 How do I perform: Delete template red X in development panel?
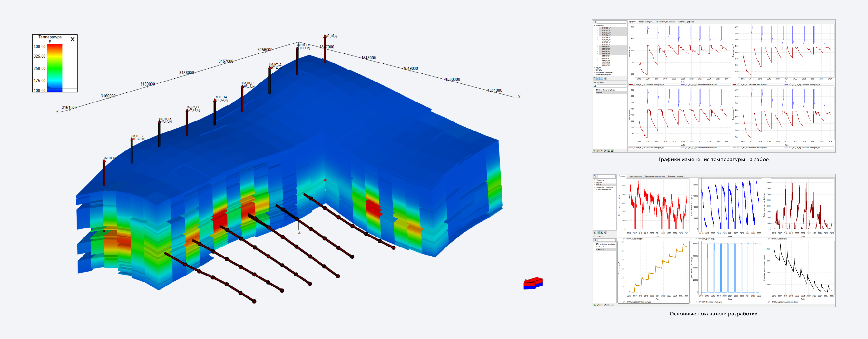[602, 305]
